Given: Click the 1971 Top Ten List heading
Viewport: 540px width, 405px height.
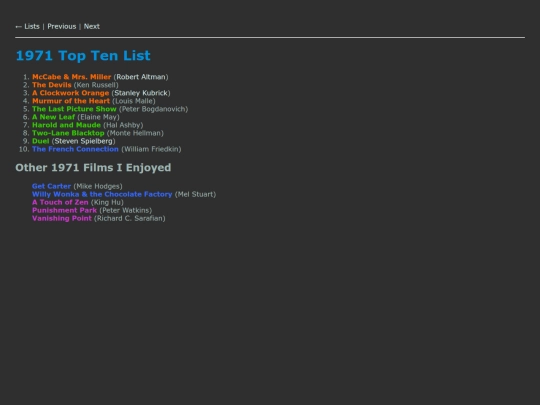Looking at the screenshot, I should pyautogui.click(x=83, y=55).
